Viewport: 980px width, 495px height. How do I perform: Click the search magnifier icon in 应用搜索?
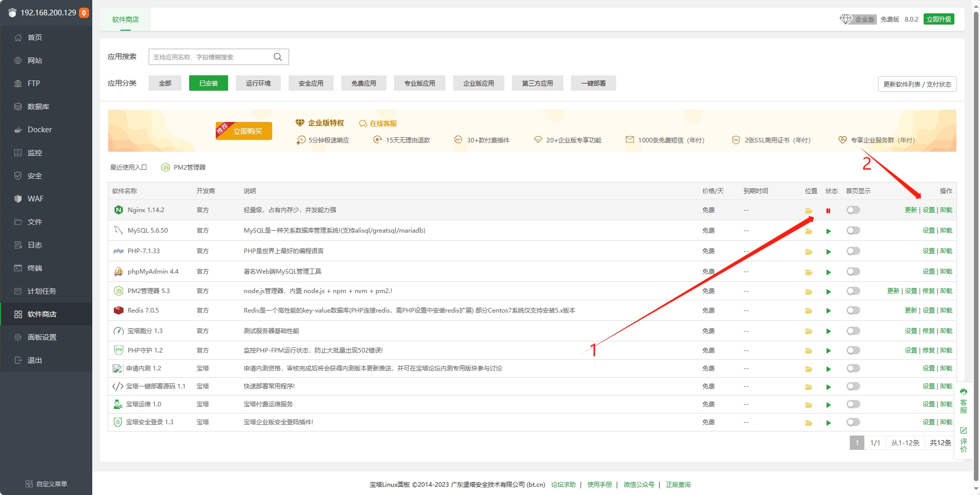[278, 57]
